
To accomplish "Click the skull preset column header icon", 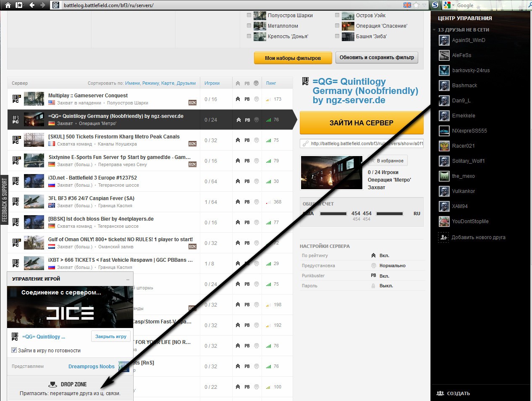I will (256, 83).
